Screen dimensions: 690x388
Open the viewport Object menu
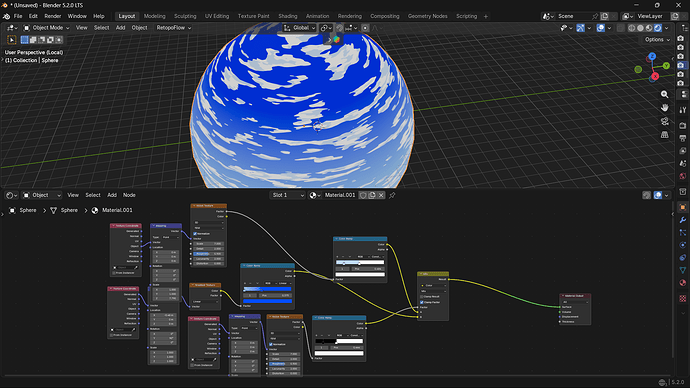point(139,28)
